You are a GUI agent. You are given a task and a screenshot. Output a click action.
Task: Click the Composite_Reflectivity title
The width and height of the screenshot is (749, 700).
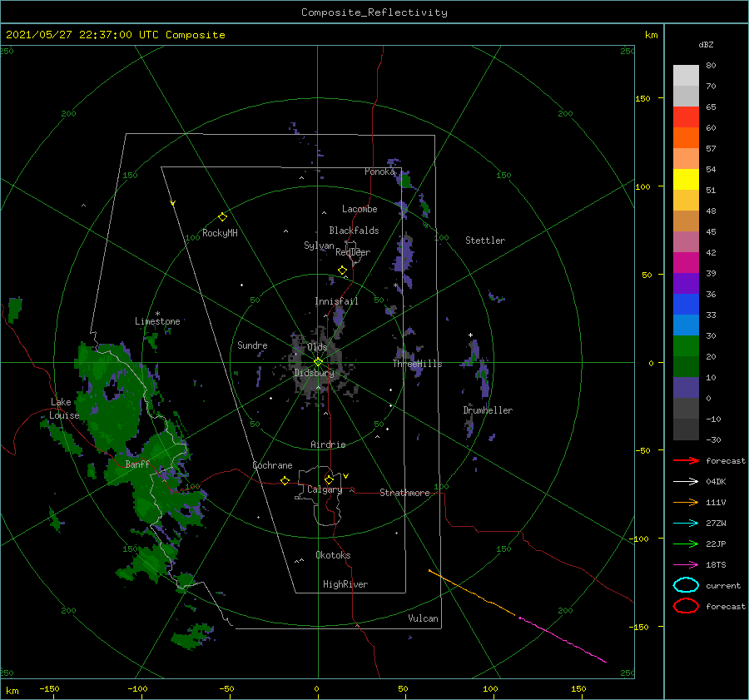(x=374, y=12)
